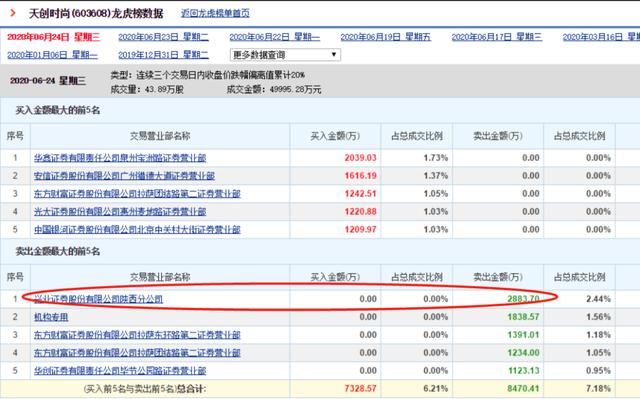Click the 成交金额: 49995.28万元 text

coord(274,89)
